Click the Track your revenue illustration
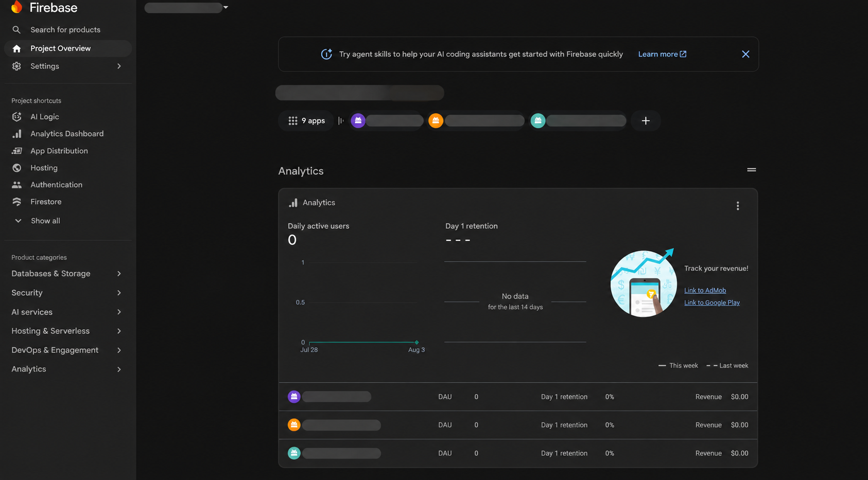 643,283
